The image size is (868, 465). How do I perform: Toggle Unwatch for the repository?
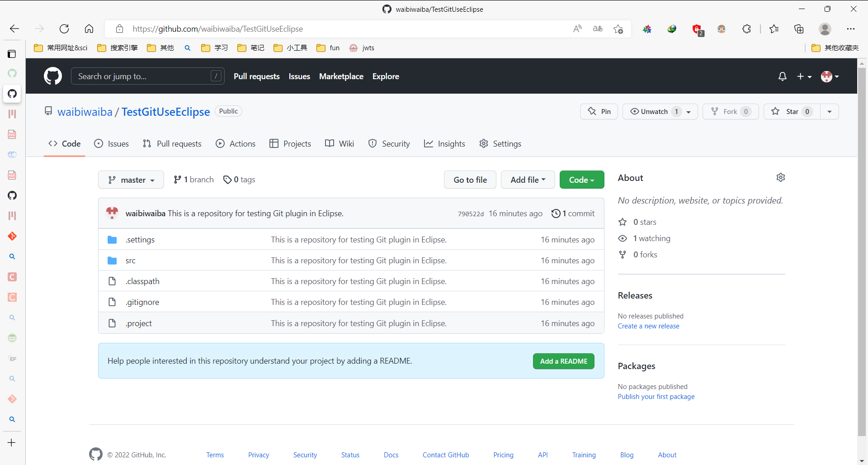point(660,112)
